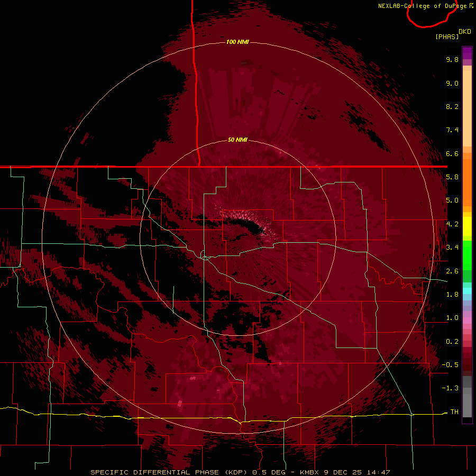The height and width of the screenshot is (476, 476).
Task: Click the KMBX 9 DEC 25 14:47 timestamp
Action: point(345,472)
